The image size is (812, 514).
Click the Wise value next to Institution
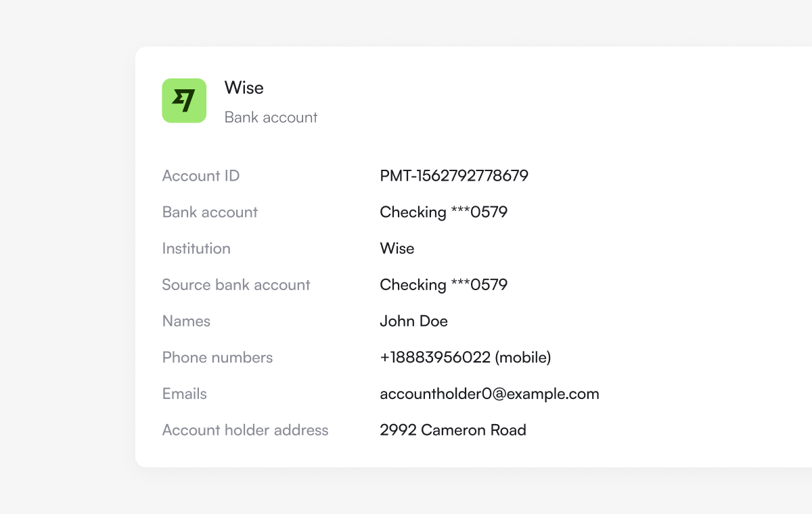397,249
